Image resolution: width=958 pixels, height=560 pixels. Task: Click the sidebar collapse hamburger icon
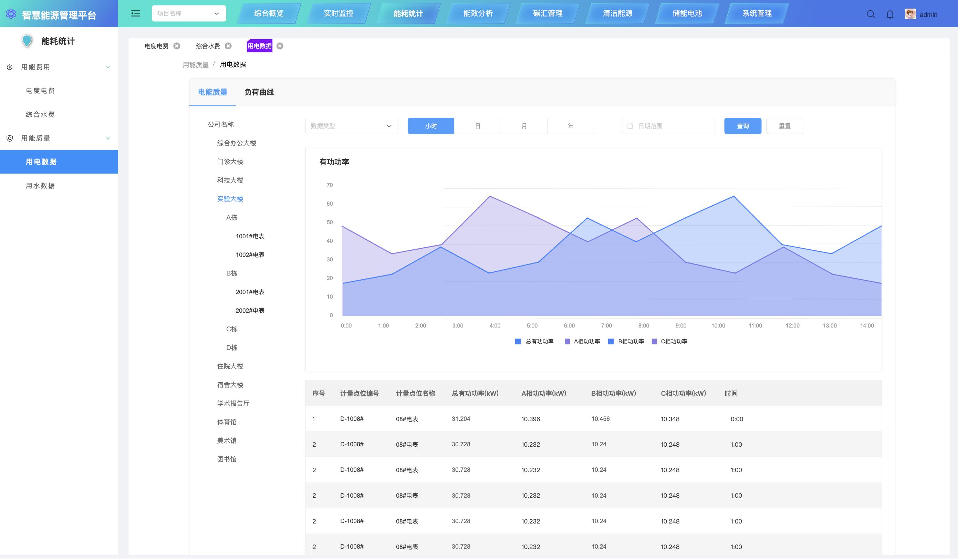tap(135, 14)
